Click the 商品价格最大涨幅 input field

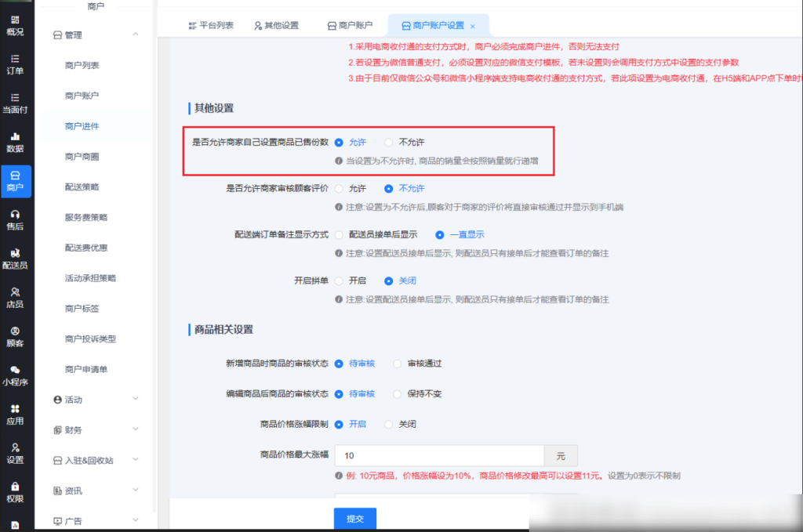click(x=439, y=455)
